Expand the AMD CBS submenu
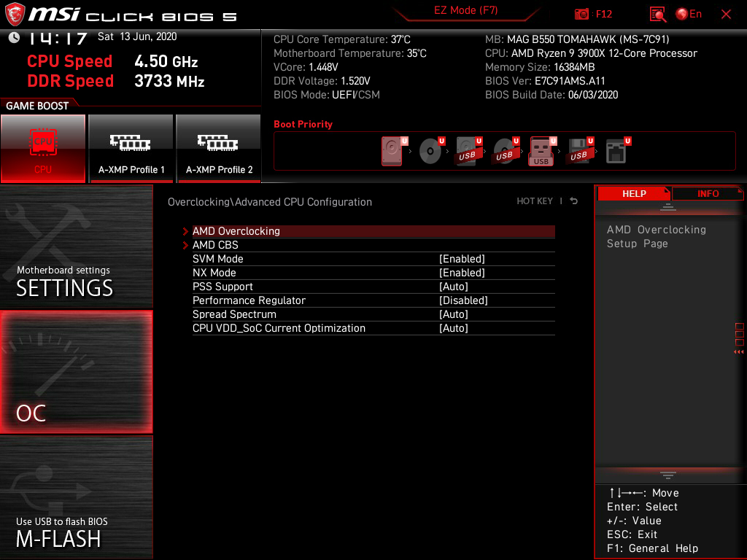 point(373,245)
